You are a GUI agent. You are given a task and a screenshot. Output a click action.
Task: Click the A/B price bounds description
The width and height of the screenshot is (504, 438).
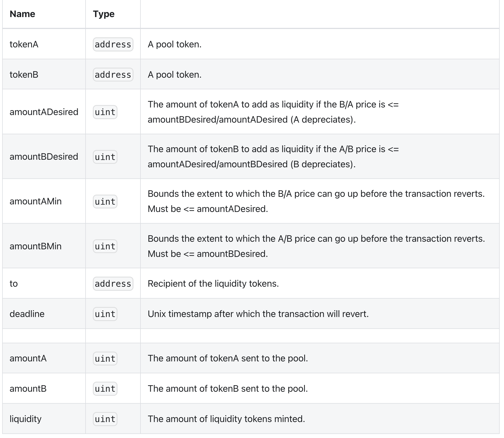[316, 246]
